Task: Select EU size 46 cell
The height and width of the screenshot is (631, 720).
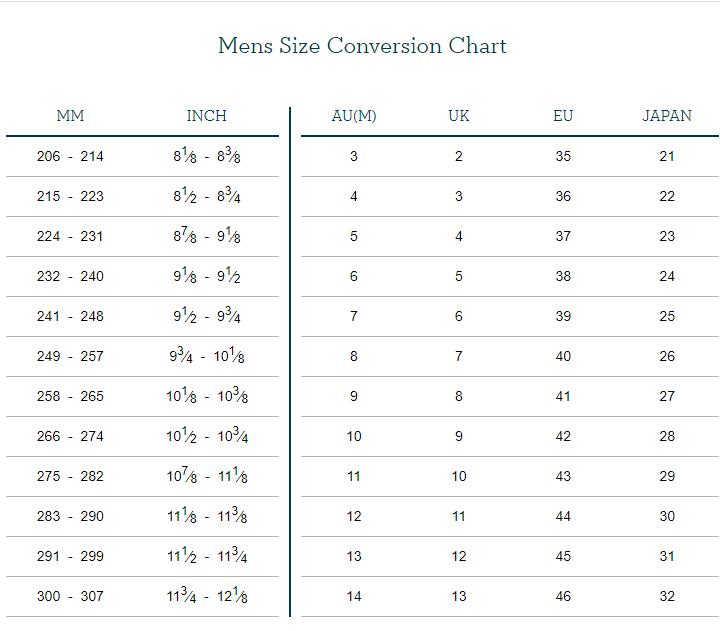Action: pos(563,597)
